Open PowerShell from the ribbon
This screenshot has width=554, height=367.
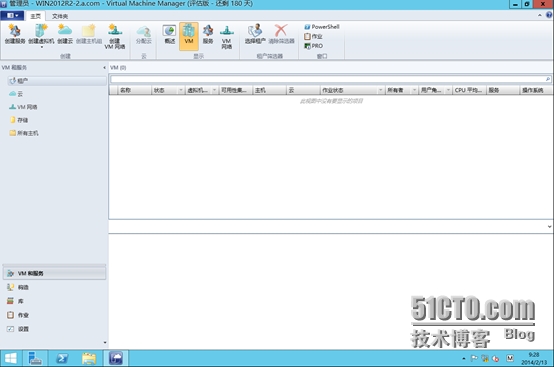322,27
